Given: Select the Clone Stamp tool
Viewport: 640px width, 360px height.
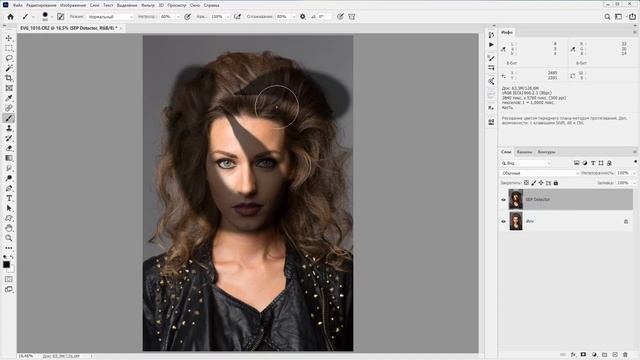Looking at the screenshot, I should pyautogui.click(x=9, y=128).
